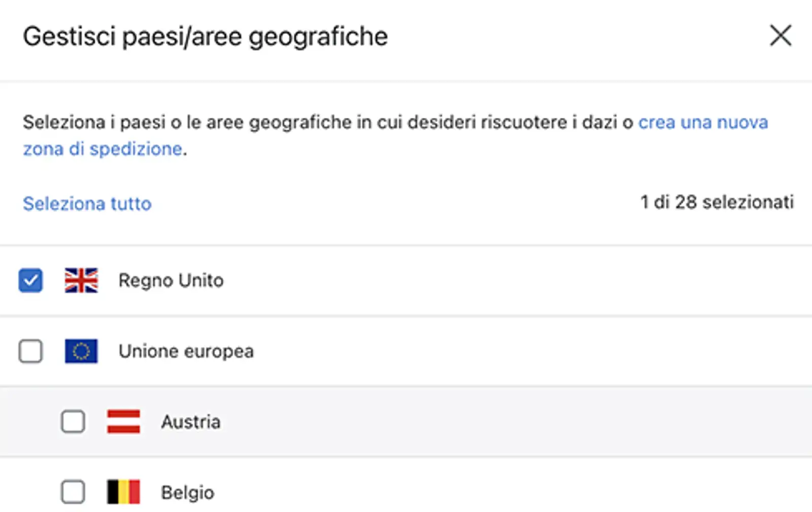Click the "1 di 28 selezionati" counter
The width and height of the screenshot is (812, 512).
tap(717, 202)
